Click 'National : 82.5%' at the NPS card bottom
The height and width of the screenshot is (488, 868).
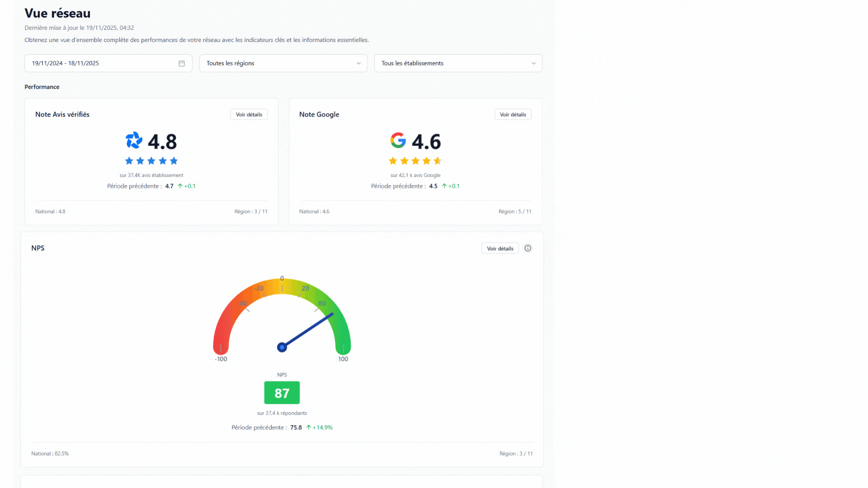click(50, 453)
